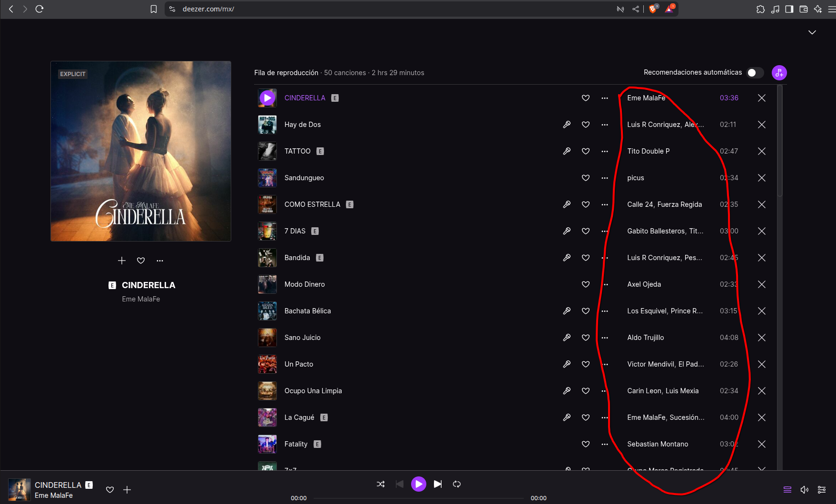836x504 pixels.
Task: Open Aldo Trujillo artist link
Action: [645, 338]
